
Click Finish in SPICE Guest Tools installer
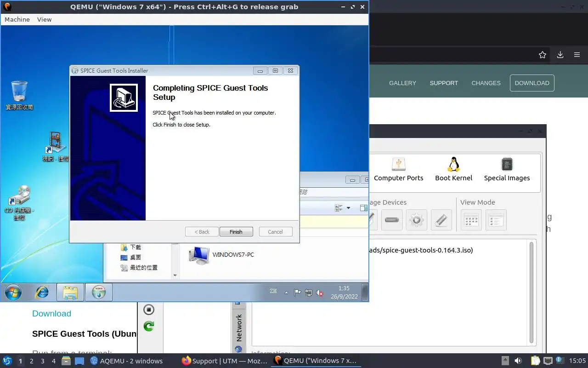(236, 232)
